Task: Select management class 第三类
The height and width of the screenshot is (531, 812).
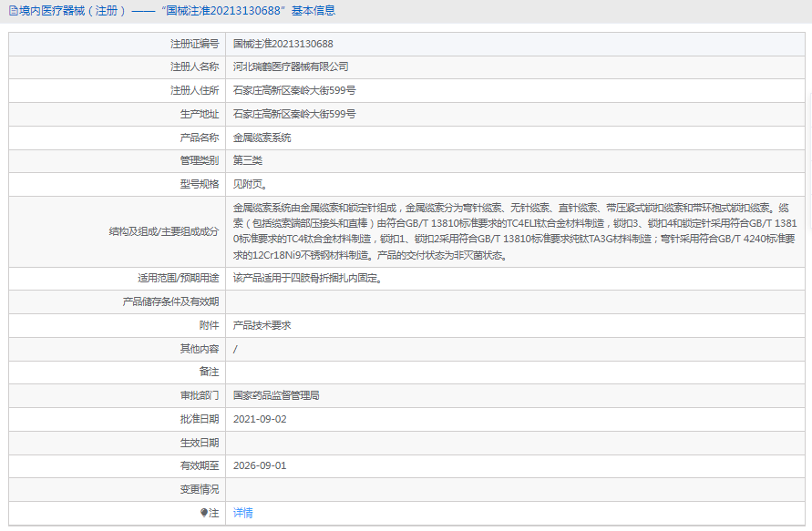Action: [x=248, y=160]
